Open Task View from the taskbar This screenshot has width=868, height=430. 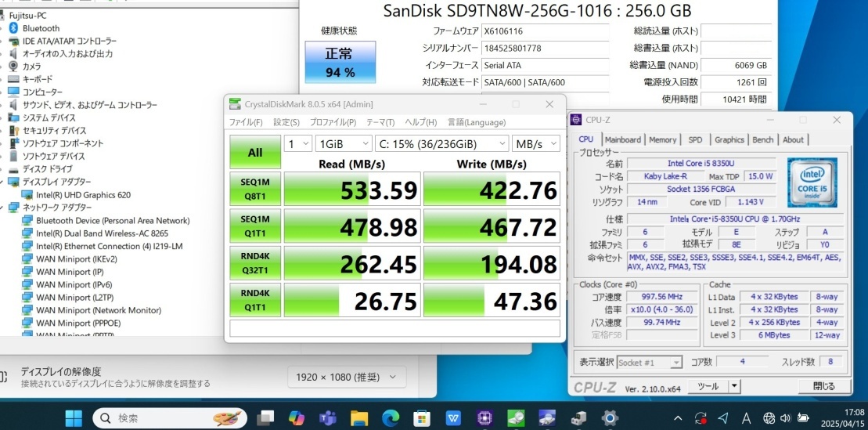pyautogui.click(x=266, y=417)
